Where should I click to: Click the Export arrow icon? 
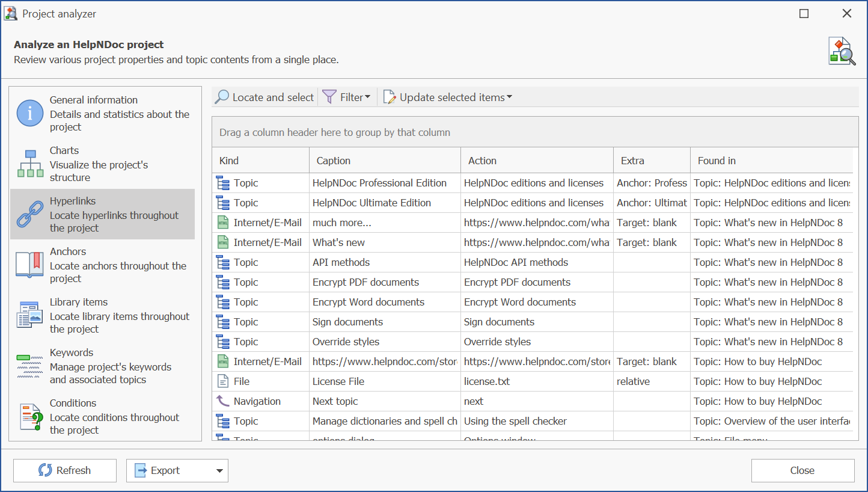[141, 470]
